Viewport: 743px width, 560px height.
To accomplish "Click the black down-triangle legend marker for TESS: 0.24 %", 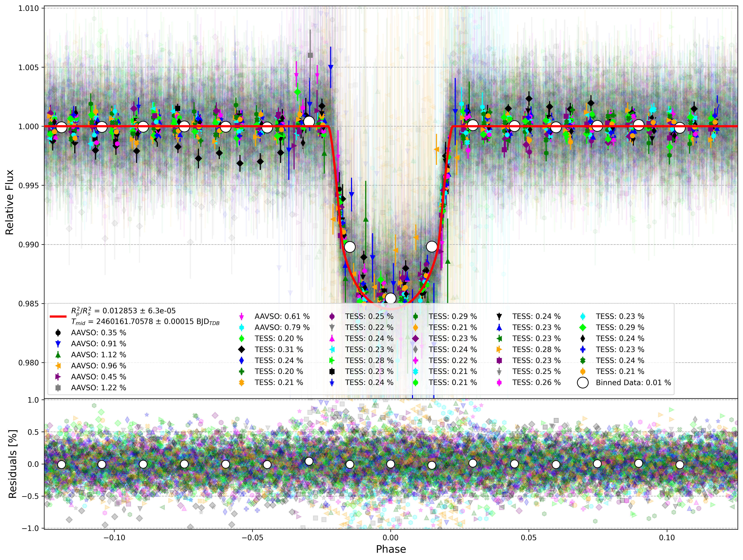I will (x=499, y=316).
